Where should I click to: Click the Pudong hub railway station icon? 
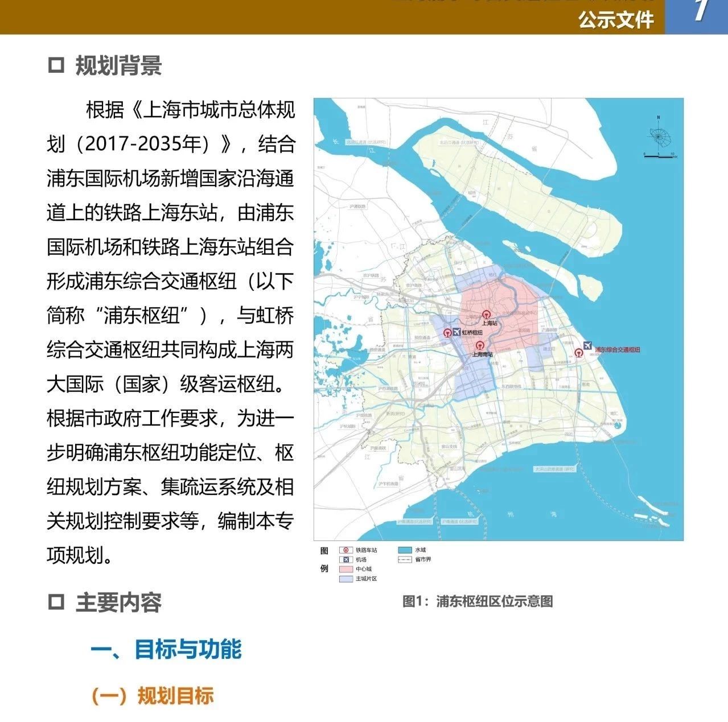click(x=579, y=353)
